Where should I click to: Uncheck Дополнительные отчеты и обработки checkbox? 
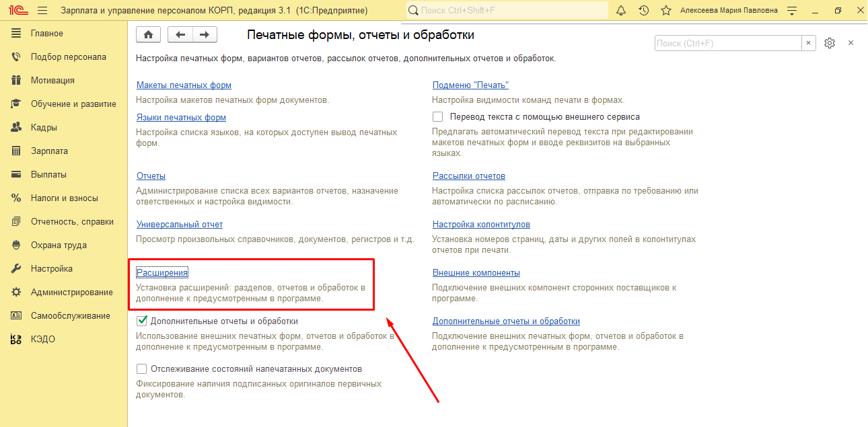tap(142, 321)
